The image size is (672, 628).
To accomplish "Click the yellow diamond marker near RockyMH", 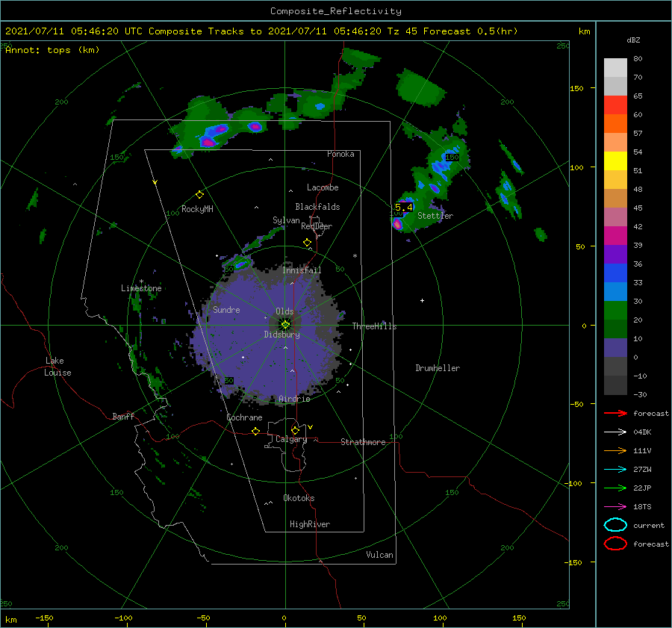I will pyautogui.click(x=199, y=195).
